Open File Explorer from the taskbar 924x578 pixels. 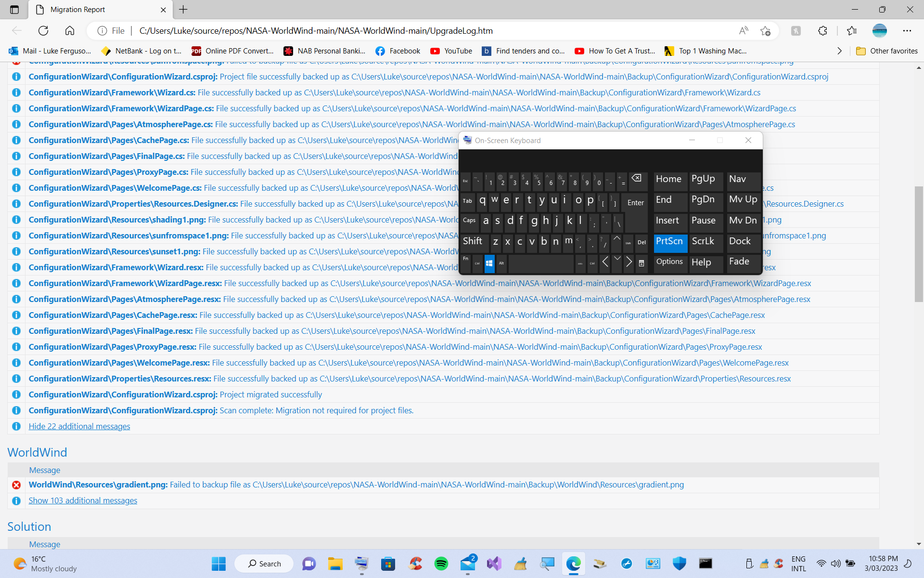(335, 564)
